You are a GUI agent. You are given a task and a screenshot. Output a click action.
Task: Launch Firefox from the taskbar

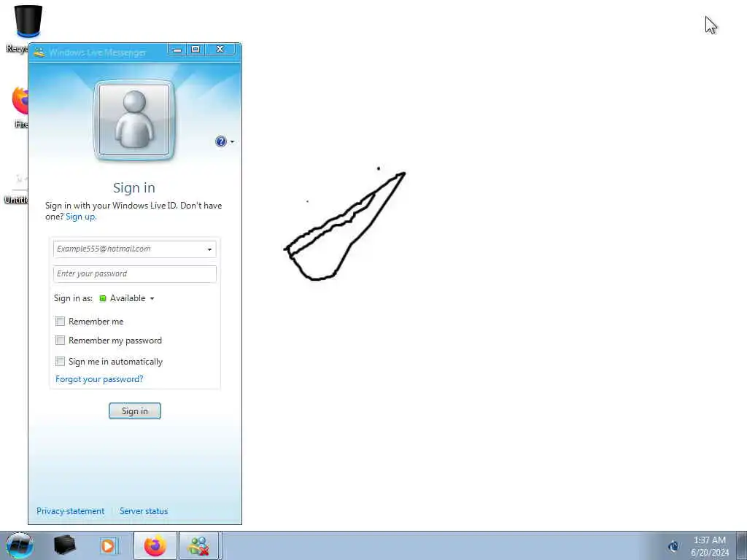coord(155,545)
